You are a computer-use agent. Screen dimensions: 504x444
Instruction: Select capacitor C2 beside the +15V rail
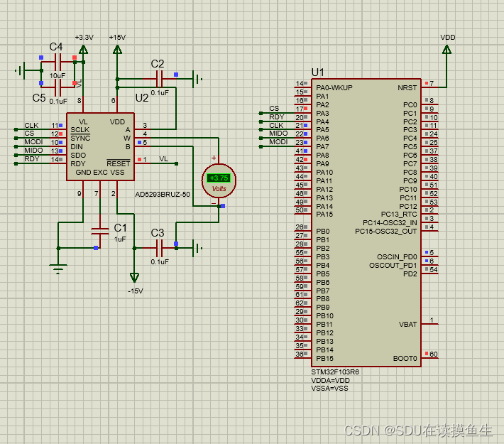click(159, 79)
